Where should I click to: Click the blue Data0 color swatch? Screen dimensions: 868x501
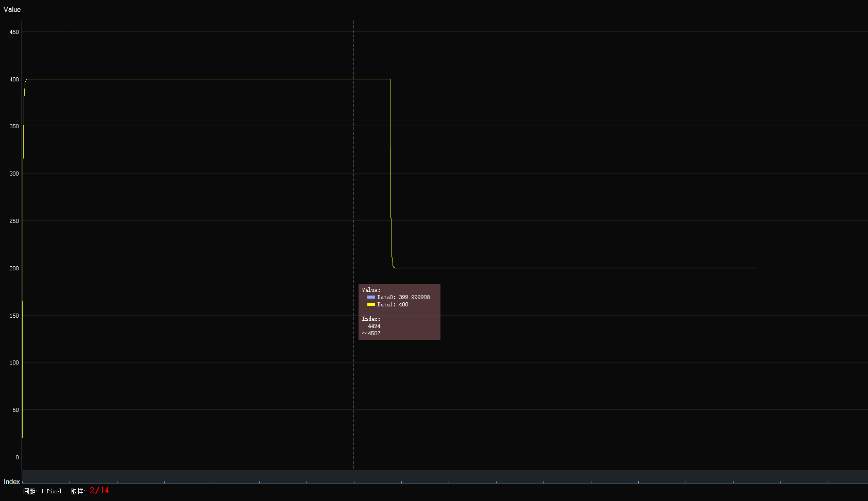click(371, 297)
